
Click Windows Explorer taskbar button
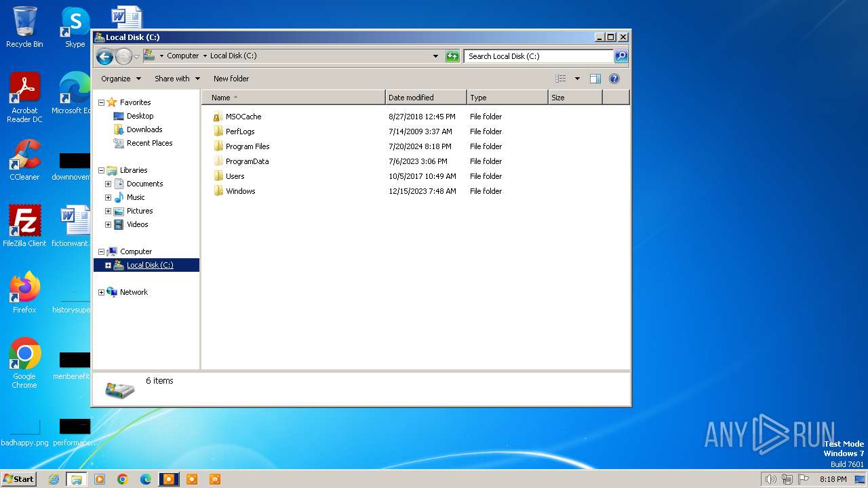(77, 479)
